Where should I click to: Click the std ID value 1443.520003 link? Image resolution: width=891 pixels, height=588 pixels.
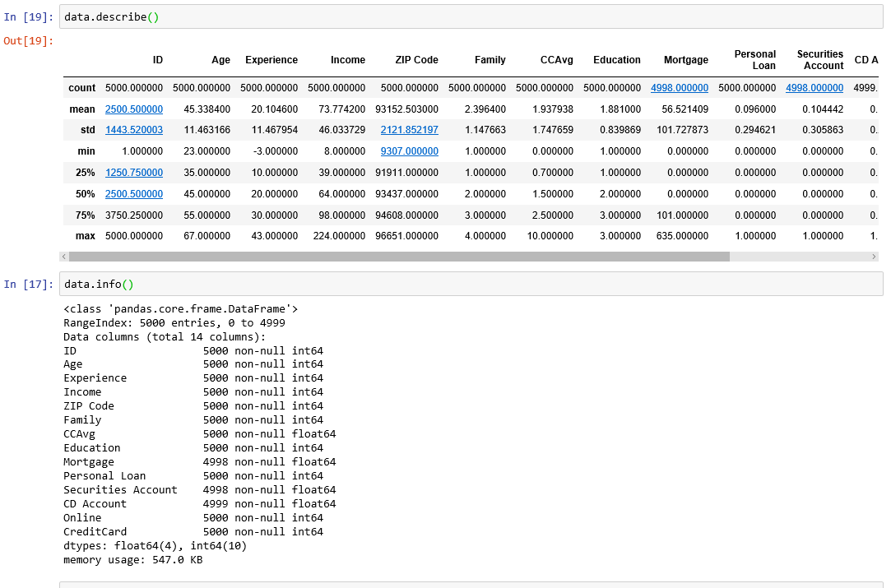pyautogui.click(x=133, y=131)
